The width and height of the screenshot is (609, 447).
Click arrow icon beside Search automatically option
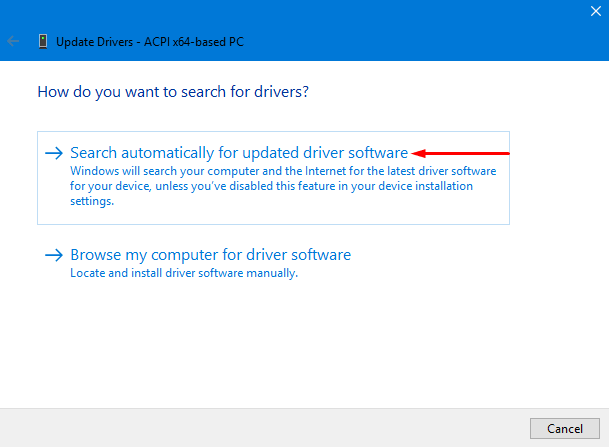pos(54,153)
